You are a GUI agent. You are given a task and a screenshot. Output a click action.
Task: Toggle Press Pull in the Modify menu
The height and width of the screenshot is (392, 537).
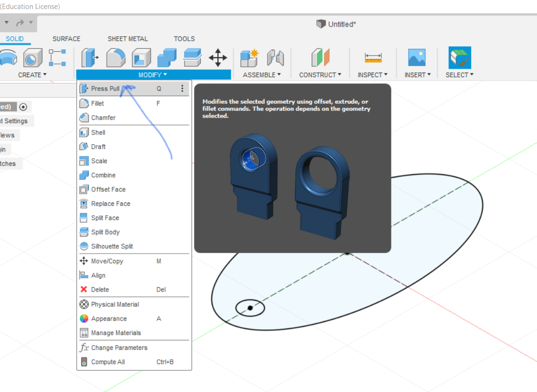point(102,88)
